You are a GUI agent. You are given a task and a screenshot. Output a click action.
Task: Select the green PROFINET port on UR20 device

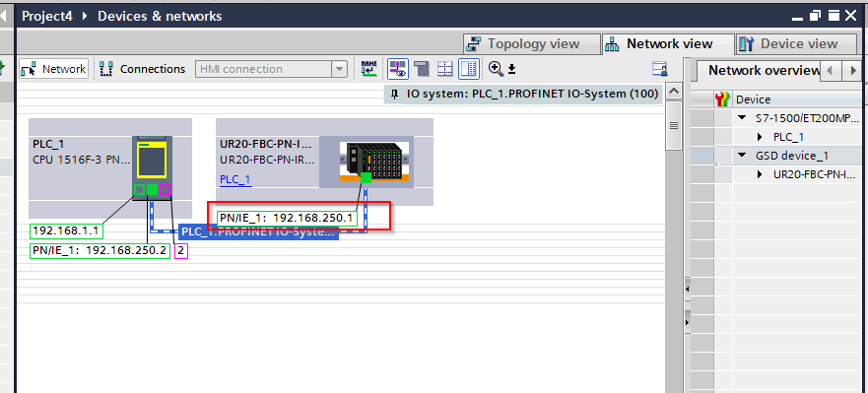pos(366,177)
